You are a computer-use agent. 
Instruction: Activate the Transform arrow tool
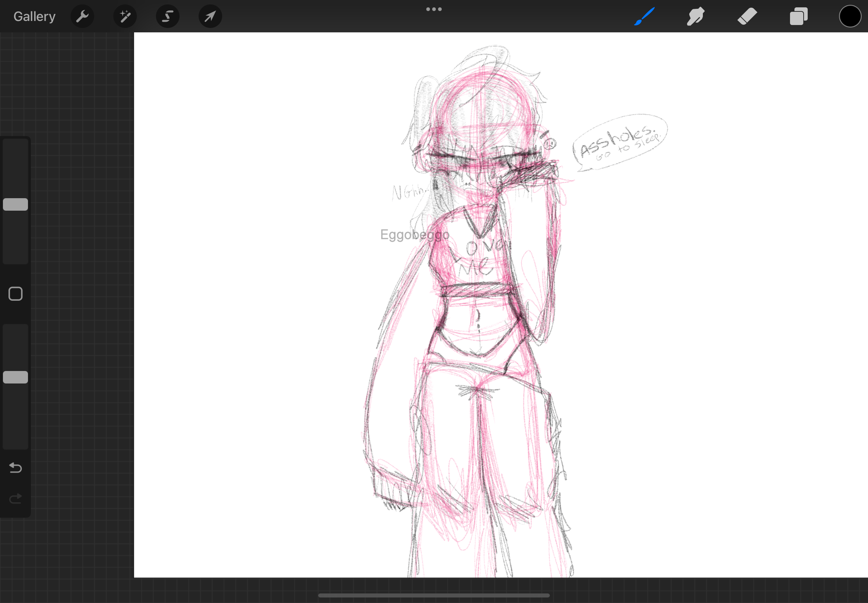(210, 16)
